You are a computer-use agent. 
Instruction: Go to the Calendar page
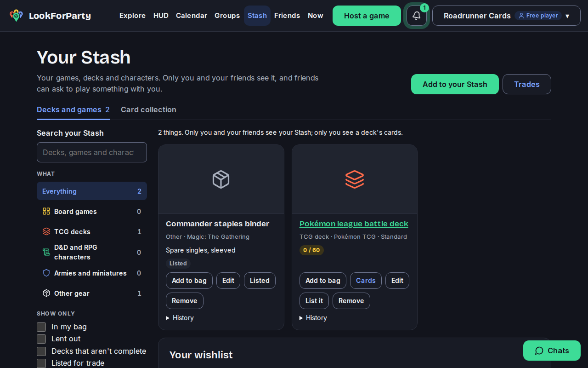point(192,16)
